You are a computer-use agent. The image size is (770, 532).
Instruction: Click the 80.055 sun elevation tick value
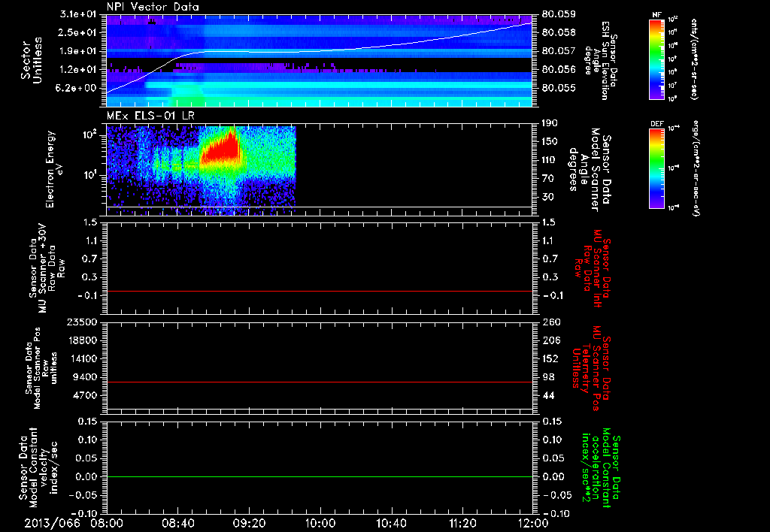pos(559,88)
